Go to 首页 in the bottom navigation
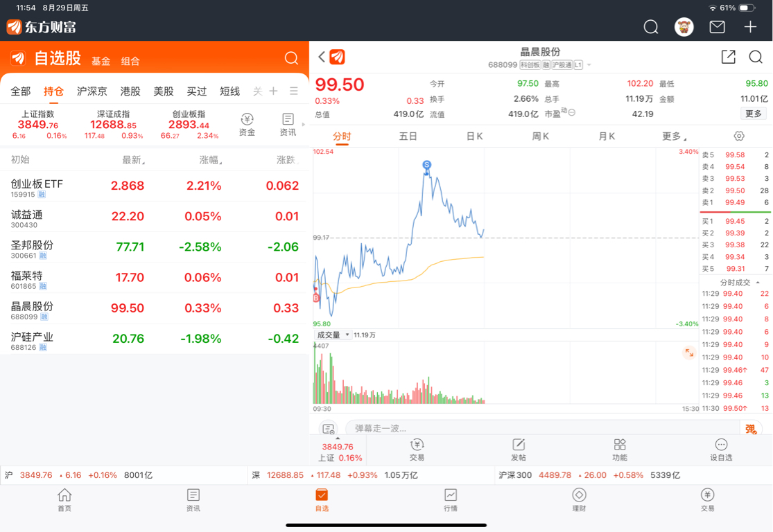 point(64,500)
